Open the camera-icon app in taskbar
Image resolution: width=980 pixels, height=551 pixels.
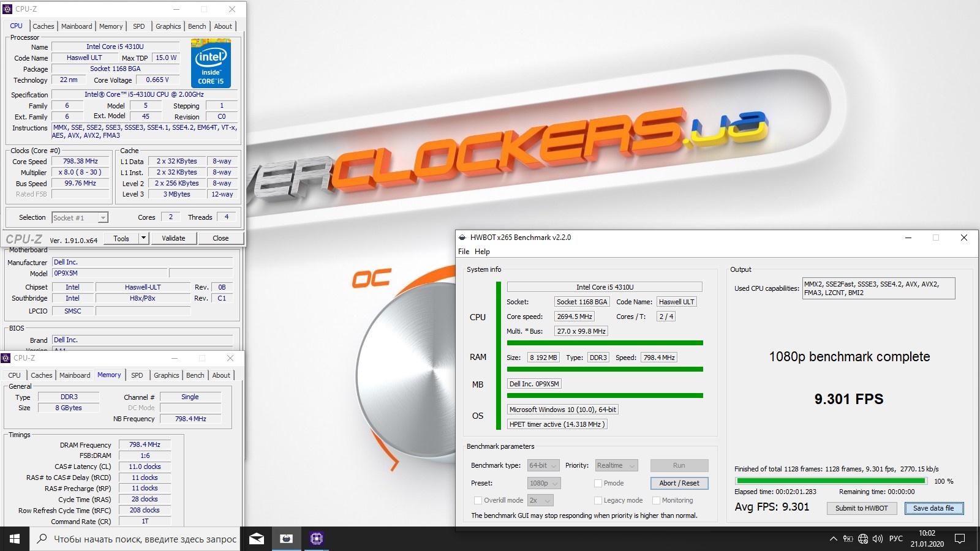(286, 539)
